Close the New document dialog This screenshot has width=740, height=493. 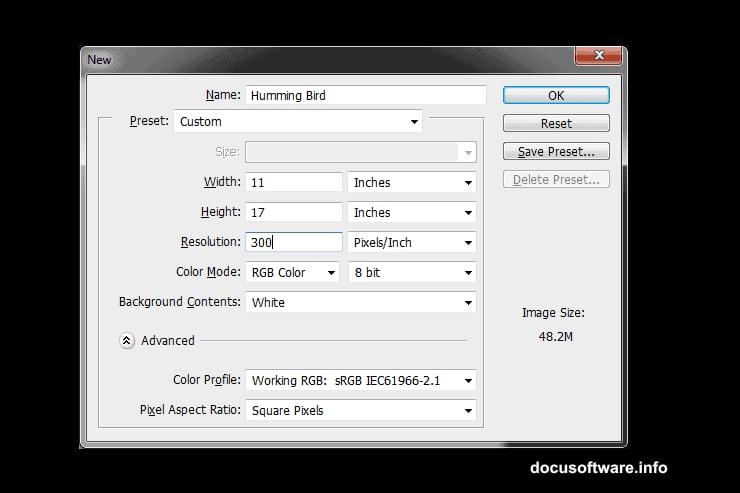coord(599,59)
